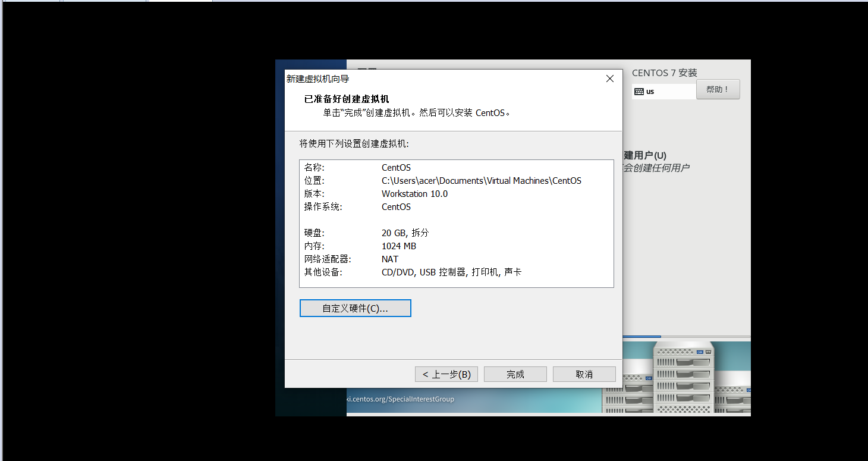Viewport: 868px width, 461px height.
Task: Click 上一步(B) to go back
Action: pyautogui.click(x=446, y=374)
